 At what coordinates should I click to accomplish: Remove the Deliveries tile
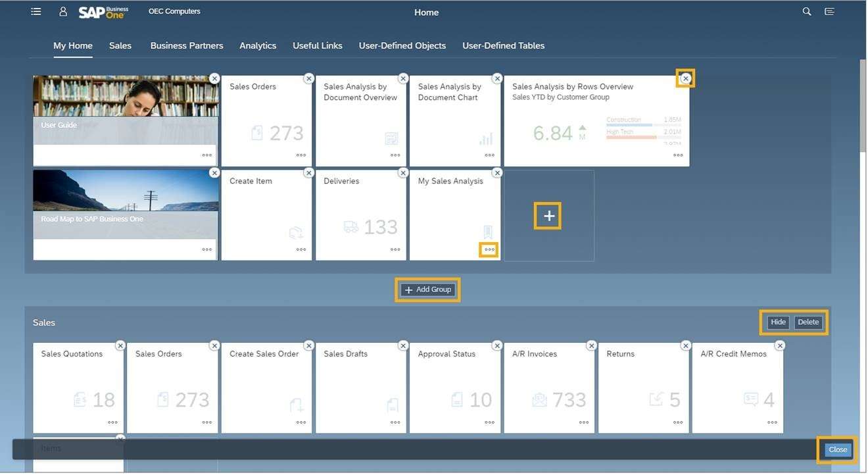(403, 173)
